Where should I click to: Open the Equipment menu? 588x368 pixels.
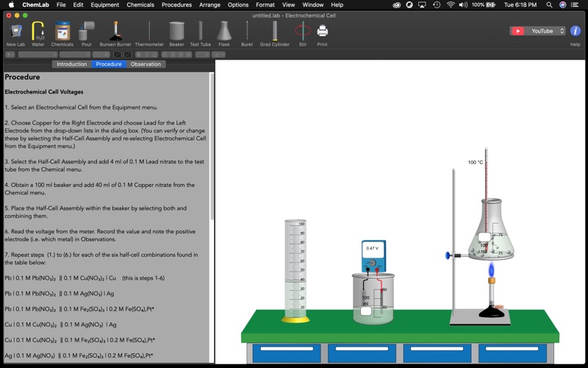tap(105, 5)
